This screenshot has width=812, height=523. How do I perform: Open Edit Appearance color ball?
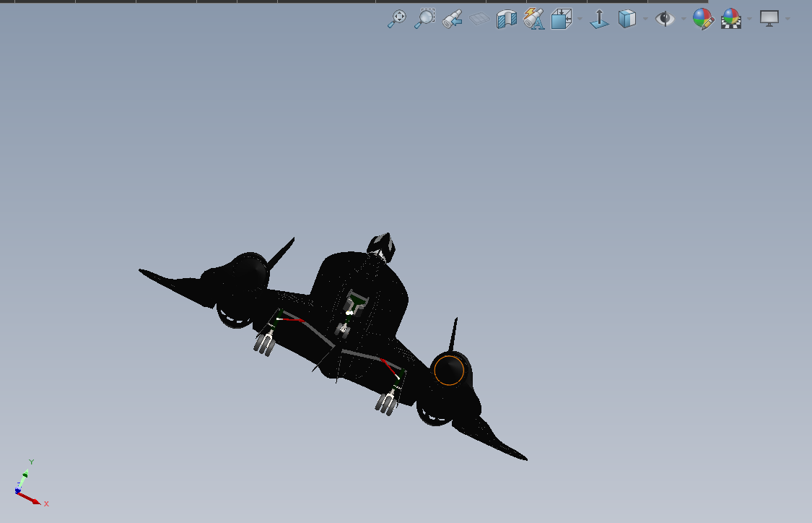[703, 20]
